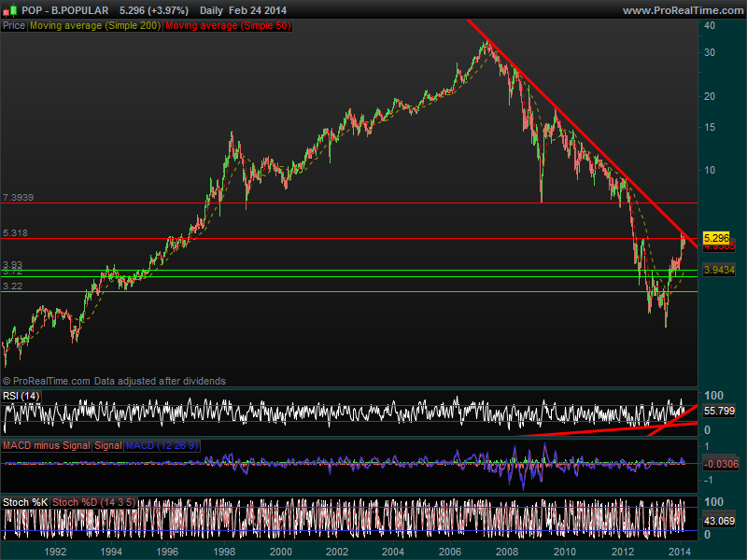
Task: Click the ProRealTime.com data adjusted copyright note
Action: (x=114, y=381)
